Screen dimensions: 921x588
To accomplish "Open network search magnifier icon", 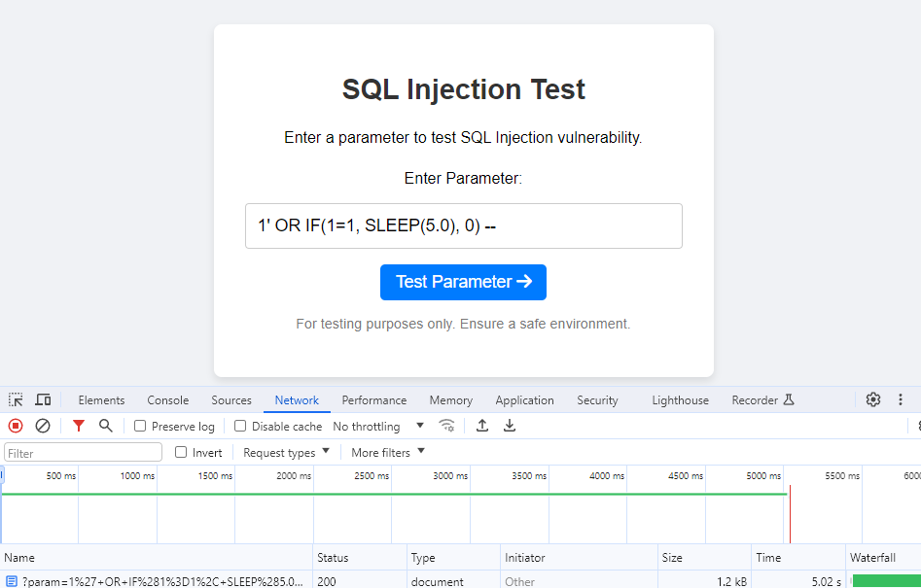I will click(106, 426).
